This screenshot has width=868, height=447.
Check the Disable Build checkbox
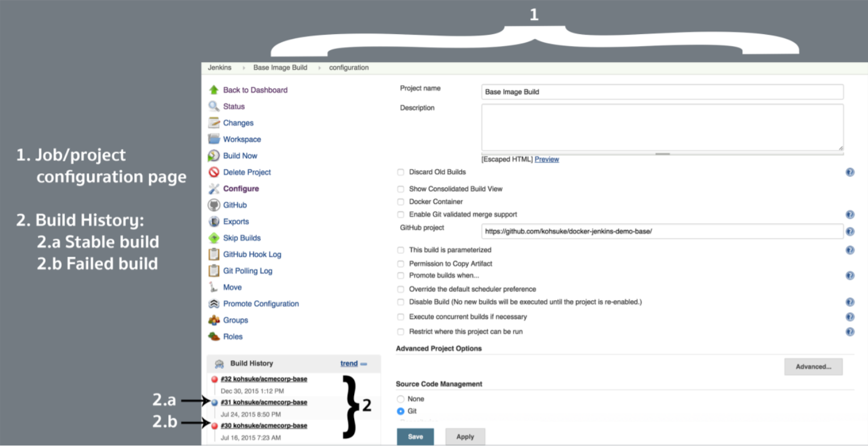(x=401, y=302)
